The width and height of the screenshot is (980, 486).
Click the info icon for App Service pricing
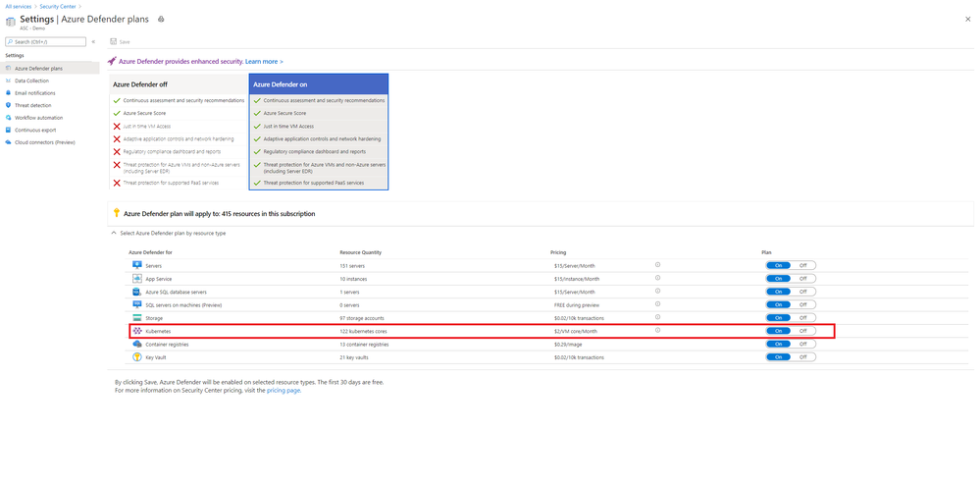pyautogui.click(x=657, y=278)
